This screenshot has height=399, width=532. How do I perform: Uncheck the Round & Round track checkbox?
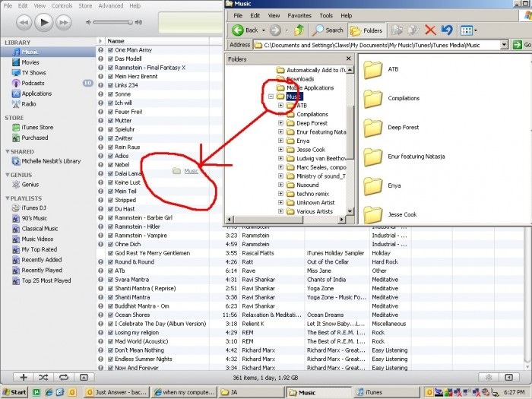click(x=110, y=262)
